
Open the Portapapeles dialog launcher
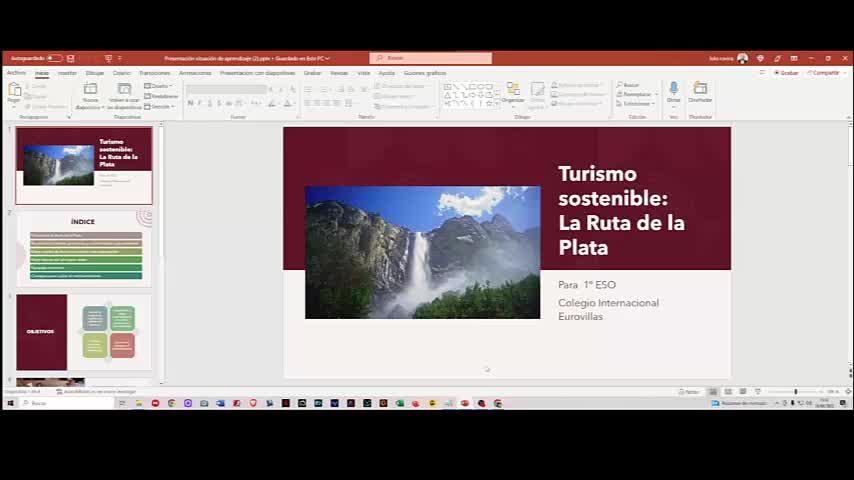[69, 117]
